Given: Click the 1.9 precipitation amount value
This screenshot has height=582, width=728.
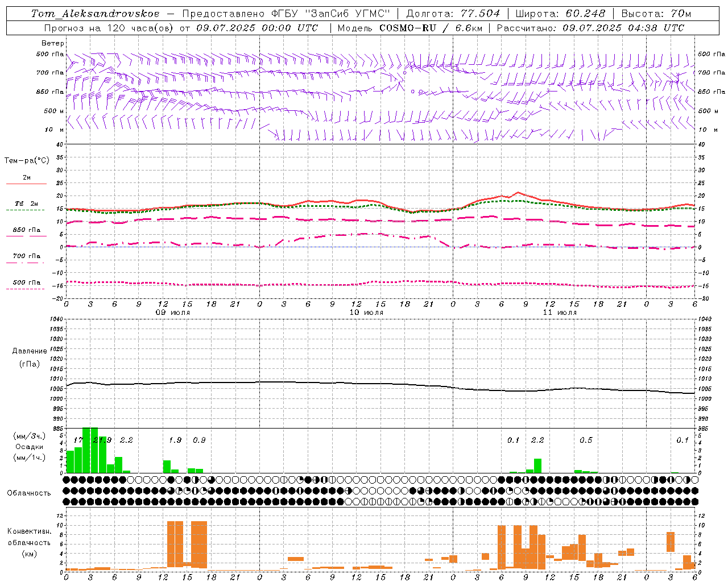Looking at the screenshot, I should [175, 440].
